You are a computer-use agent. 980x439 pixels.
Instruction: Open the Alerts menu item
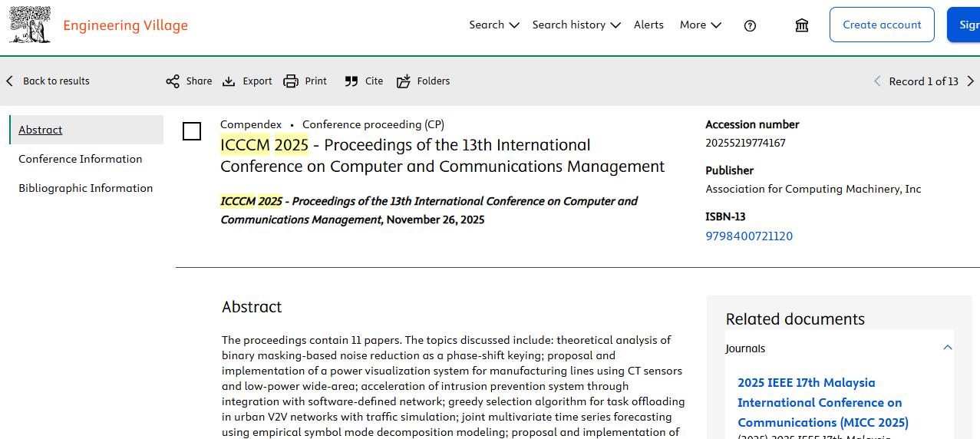[648, 25]
